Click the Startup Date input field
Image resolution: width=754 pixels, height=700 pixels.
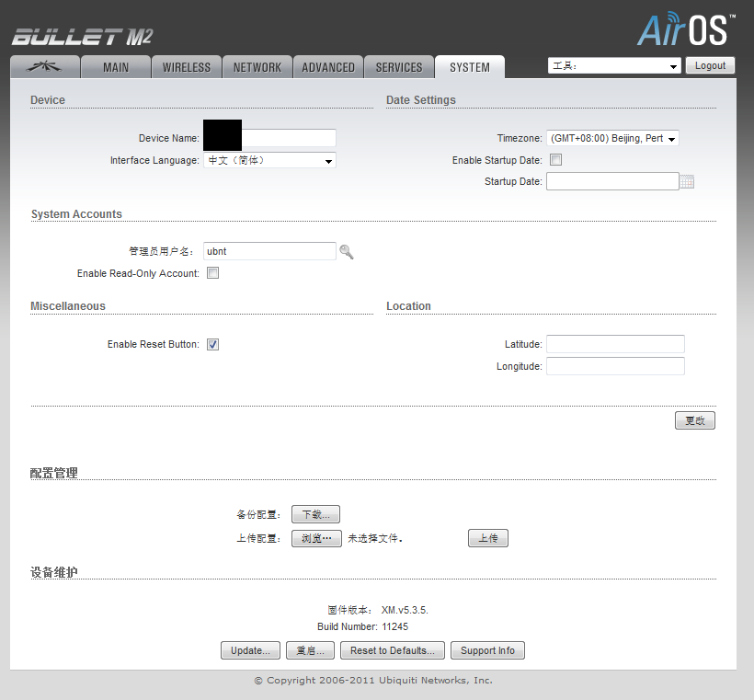612,181
